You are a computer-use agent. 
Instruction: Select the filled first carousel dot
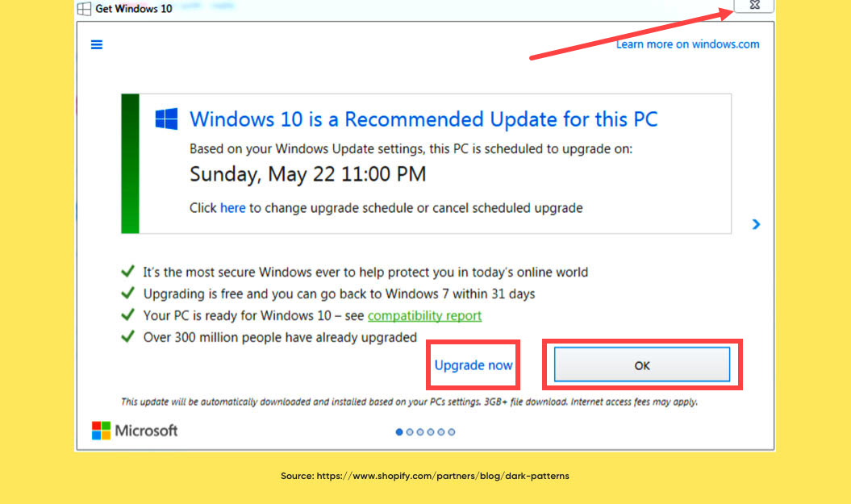pos(399,431)
